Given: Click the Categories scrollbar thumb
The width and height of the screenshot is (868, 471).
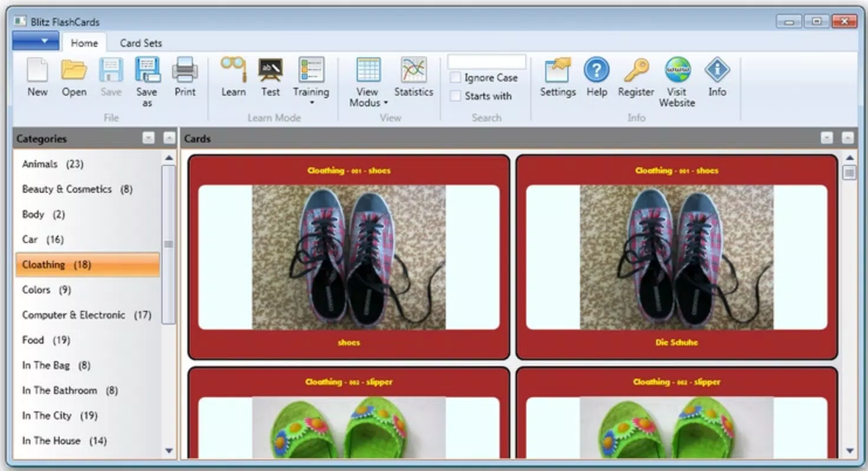Looking at the screenshot, I should pos(169,244).
